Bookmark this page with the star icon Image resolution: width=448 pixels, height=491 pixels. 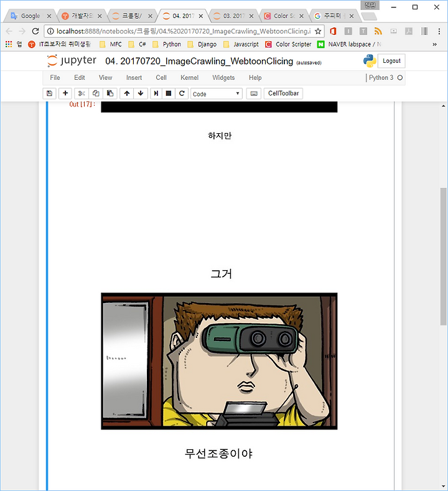[x=318, y=31]
